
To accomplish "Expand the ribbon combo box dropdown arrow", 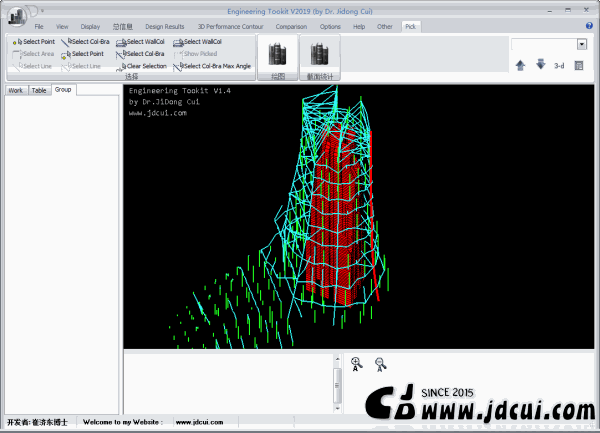I will click(x=582, y=44).
